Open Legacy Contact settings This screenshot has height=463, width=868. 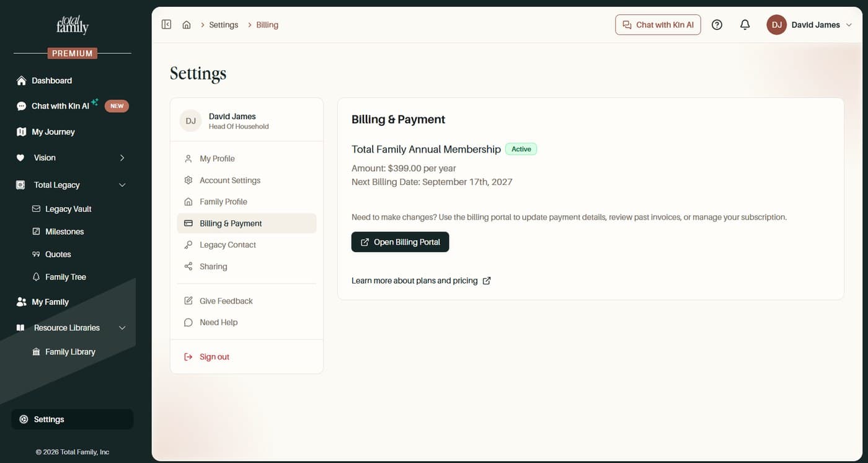click(247, 245)
